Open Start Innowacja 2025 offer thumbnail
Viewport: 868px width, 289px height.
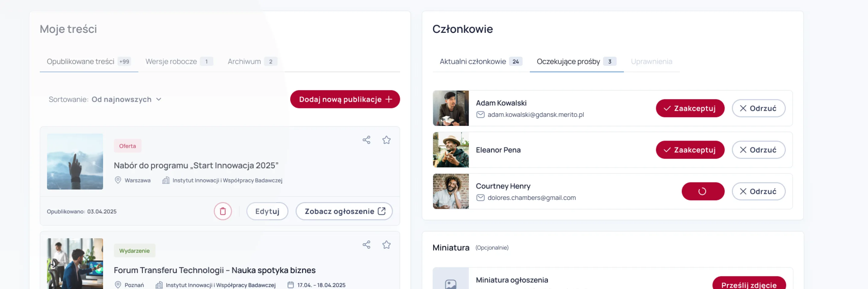pyautogui.click(x=75, y=161)
